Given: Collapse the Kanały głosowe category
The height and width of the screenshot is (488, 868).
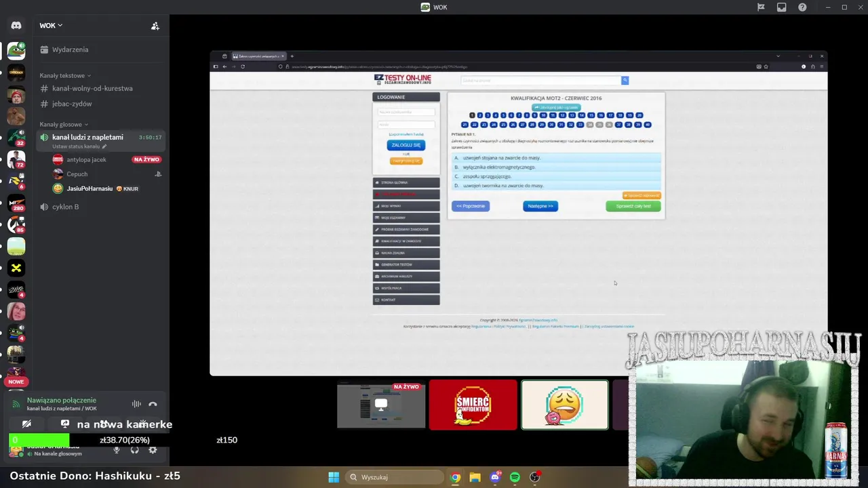Looking at the screenshot, I should (x=64, y=124).
